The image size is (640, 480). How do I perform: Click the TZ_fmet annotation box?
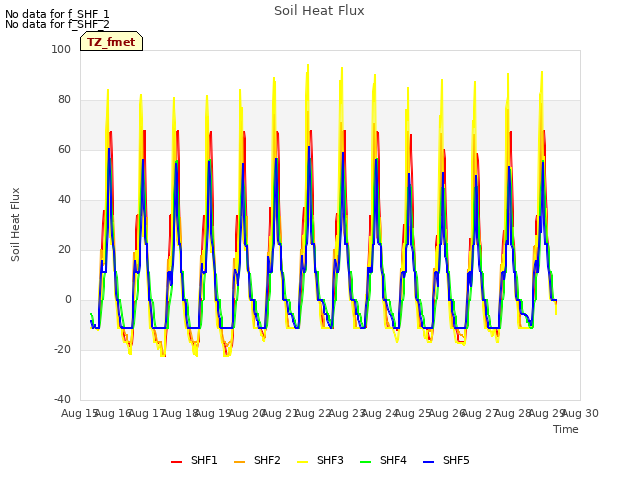pyautogui.click(x=111, y=41)
